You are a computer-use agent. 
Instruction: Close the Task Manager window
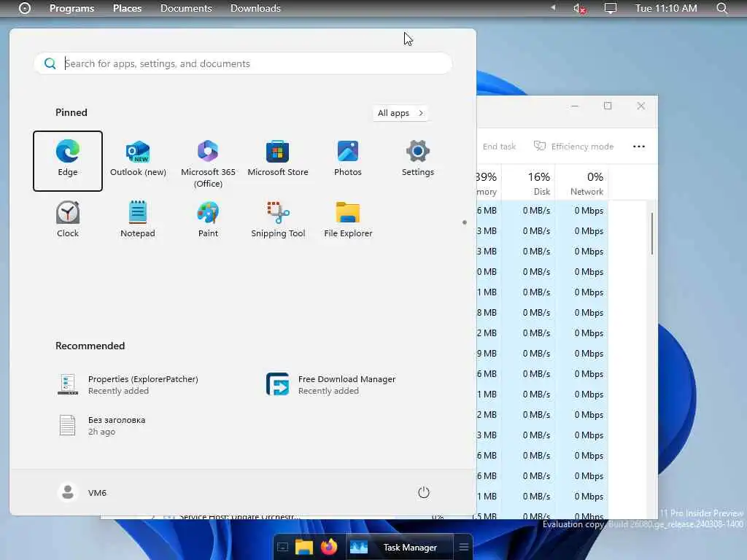click(x=640, y=106)
